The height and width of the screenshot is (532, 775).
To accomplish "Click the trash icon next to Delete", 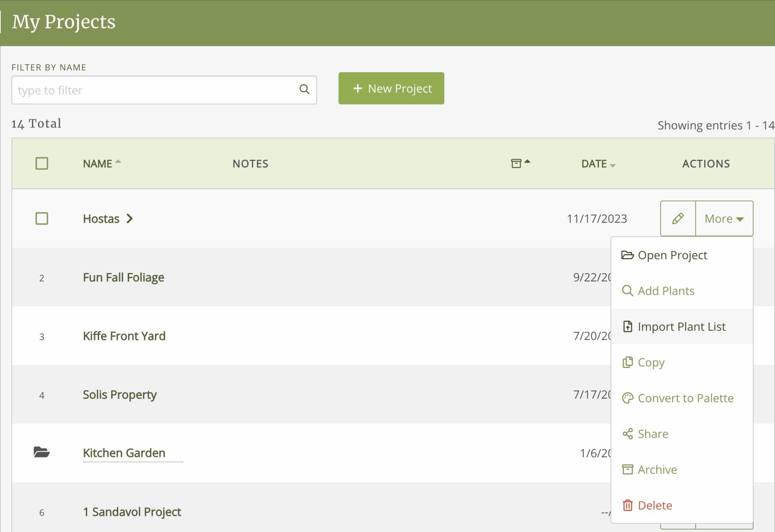I will pyautogui.click(x=628, y=505).
